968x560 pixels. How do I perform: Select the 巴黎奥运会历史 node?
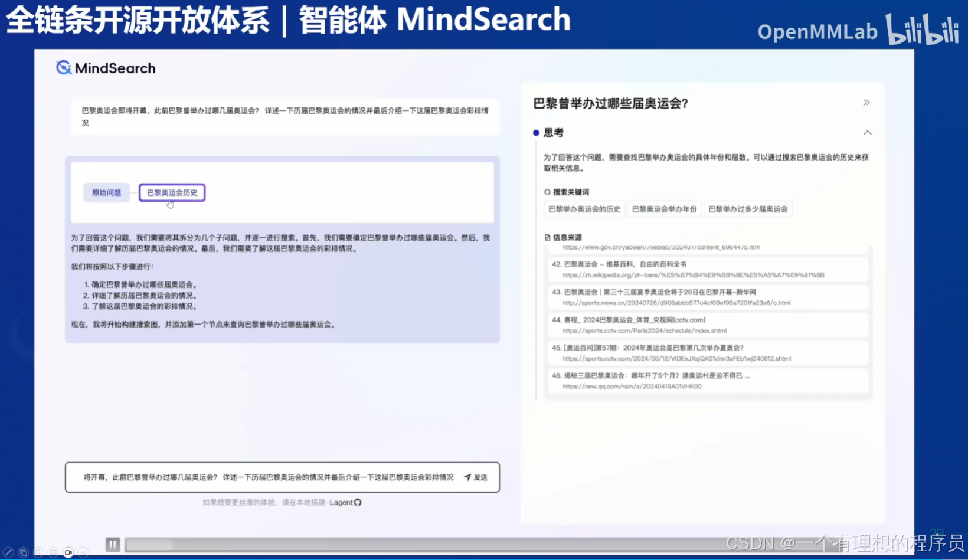[x=172, y=192]
